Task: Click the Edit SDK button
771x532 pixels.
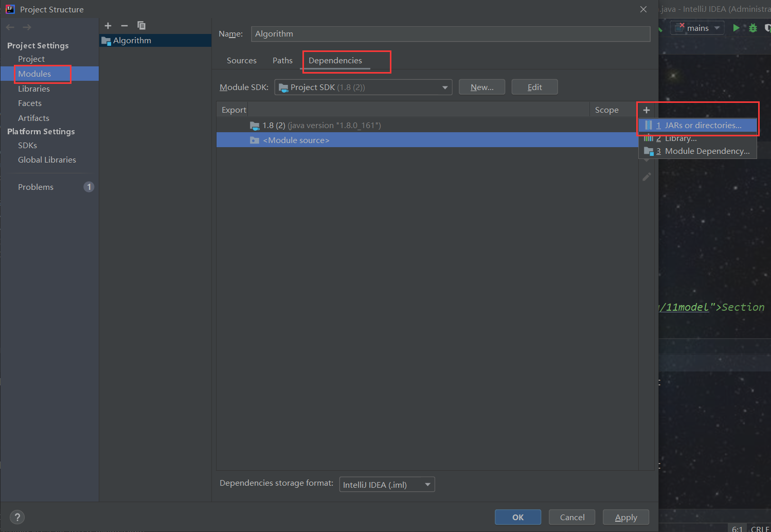Action: 535,87
